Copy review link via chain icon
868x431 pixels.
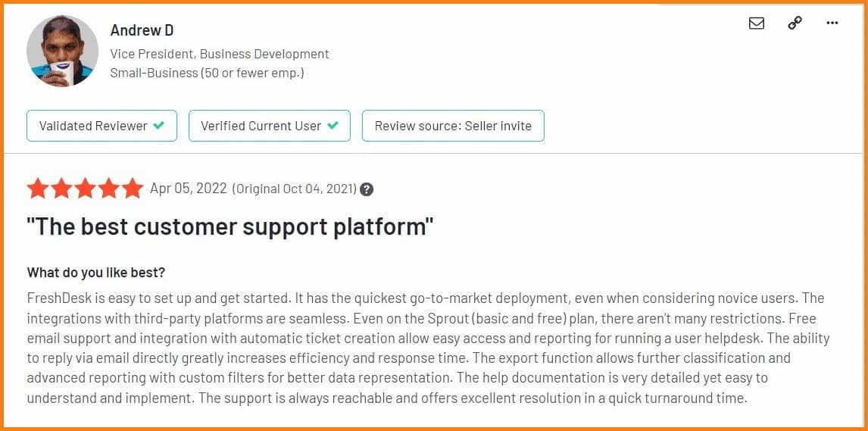point(795,23)
